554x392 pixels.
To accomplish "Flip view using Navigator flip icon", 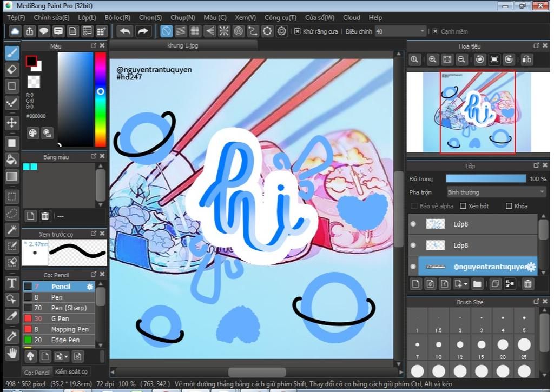I will (527, 59).
